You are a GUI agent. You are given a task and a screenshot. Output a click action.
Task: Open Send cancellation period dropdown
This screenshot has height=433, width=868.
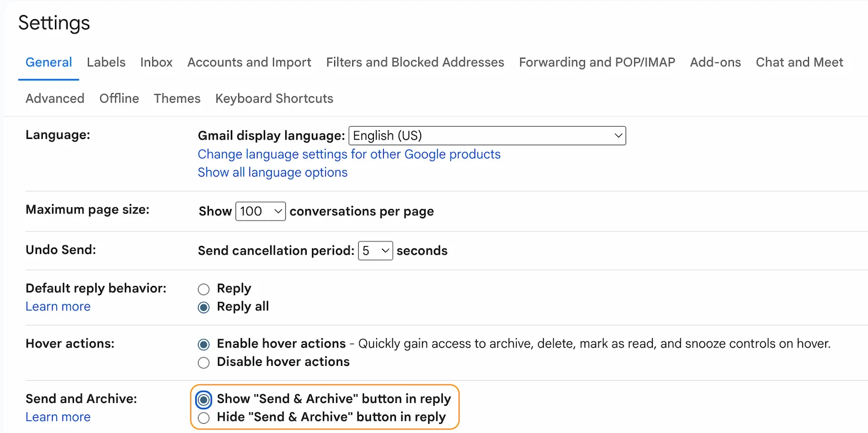tap(376, 251)
